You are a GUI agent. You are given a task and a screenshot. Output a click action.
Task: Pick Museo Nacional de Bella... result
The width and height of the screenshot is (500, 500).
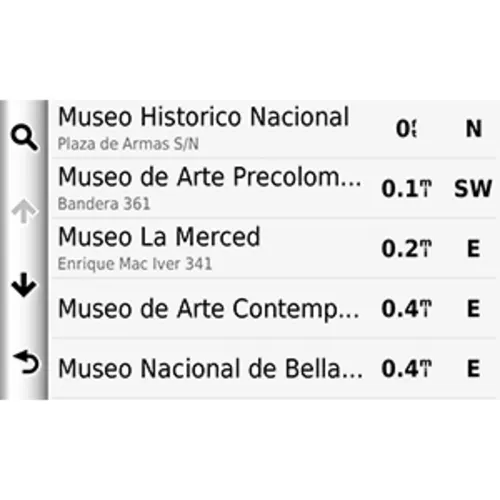tap(273, 368)
